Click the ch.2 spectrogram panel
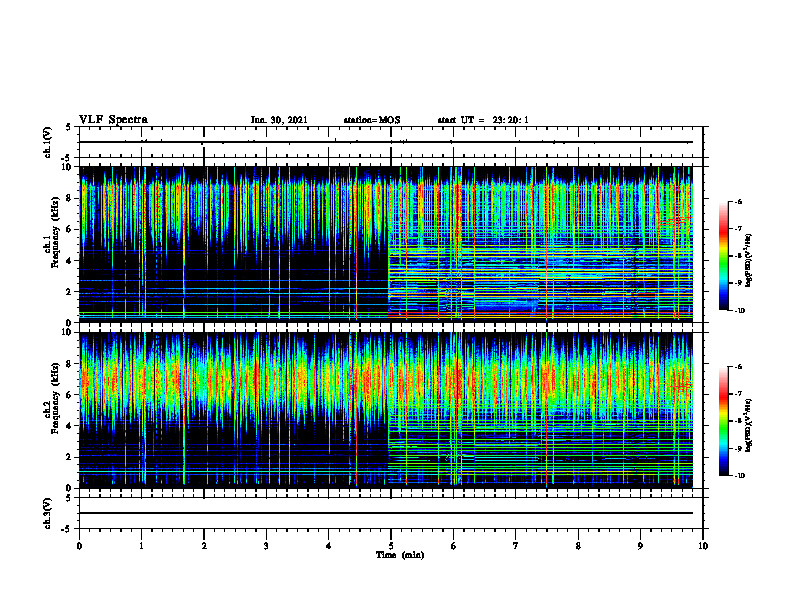The width and height of the screenshot is (792, 612). [x=385, y=410]
